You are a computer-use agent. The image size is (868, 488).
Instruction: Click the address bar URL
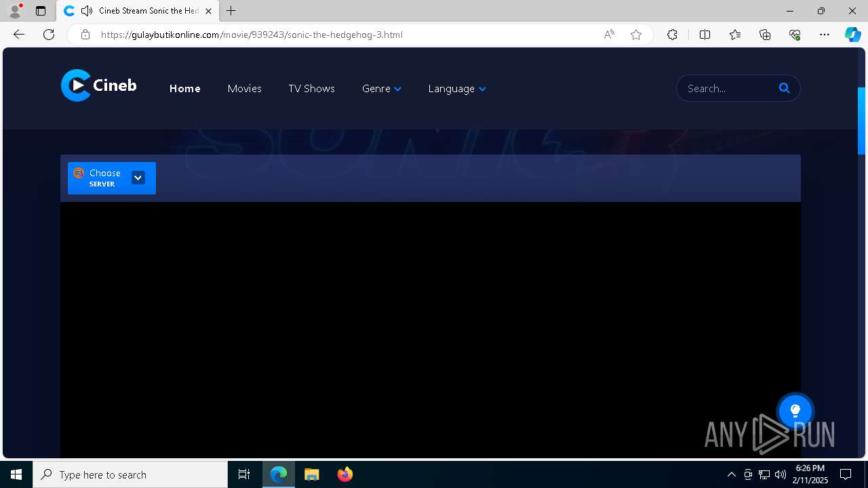point(252,35)
